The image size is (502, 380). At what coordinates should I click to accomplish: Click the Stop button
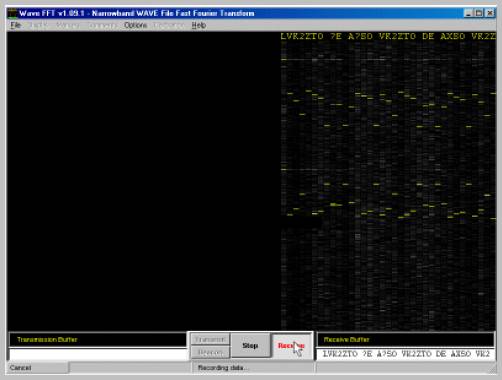(x=250, y=346)
